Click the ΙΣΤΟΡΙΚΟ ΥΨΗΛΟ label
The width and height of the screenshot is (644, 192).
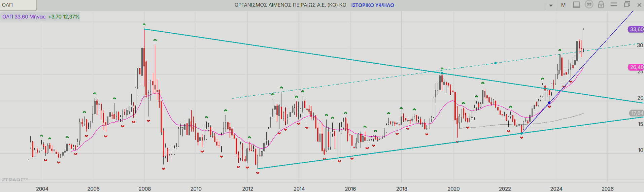coord(373,5)
